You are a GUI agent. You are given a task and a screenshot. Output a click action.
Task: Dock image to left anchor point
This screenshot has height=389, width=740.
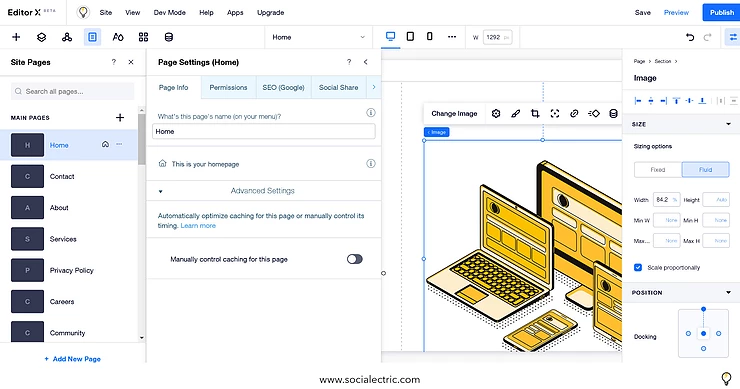[x=688, y=333]
